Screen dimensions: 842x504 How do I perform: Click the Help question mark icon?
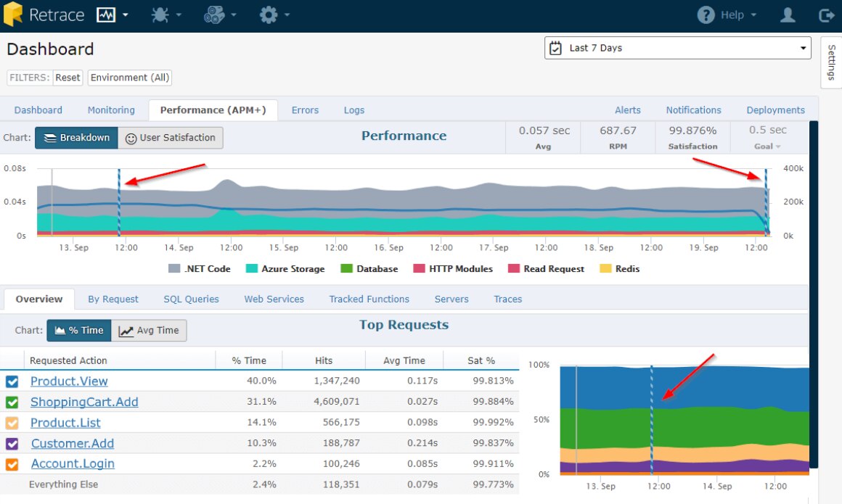pyautogui.click(x=706, y=14)
